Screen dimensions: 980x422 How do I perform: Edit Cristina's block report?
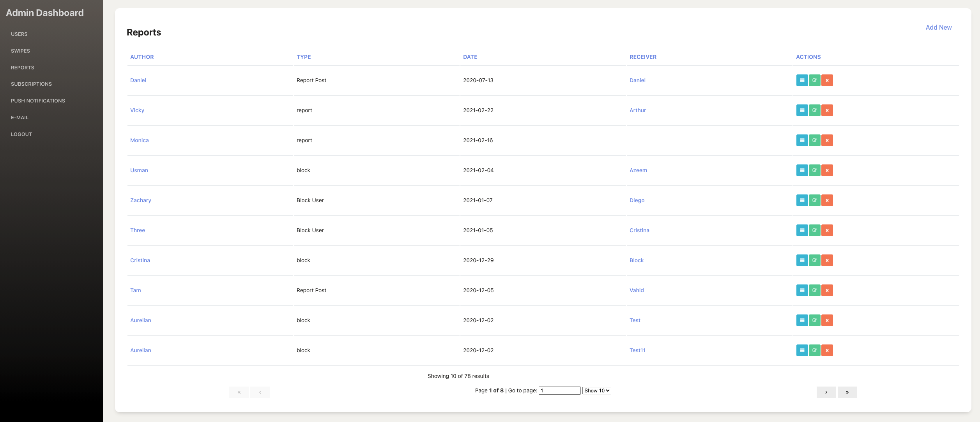click(x=814, y=260)
